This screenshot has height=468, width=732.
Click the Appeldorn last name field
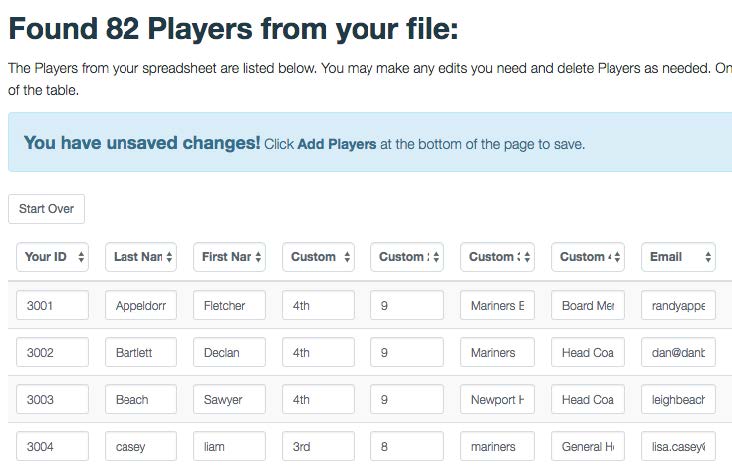141,306
